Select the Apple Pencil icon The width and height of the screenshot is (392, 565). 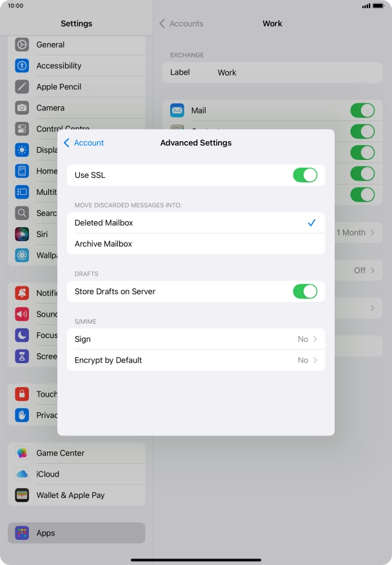(x=23, y=87)
